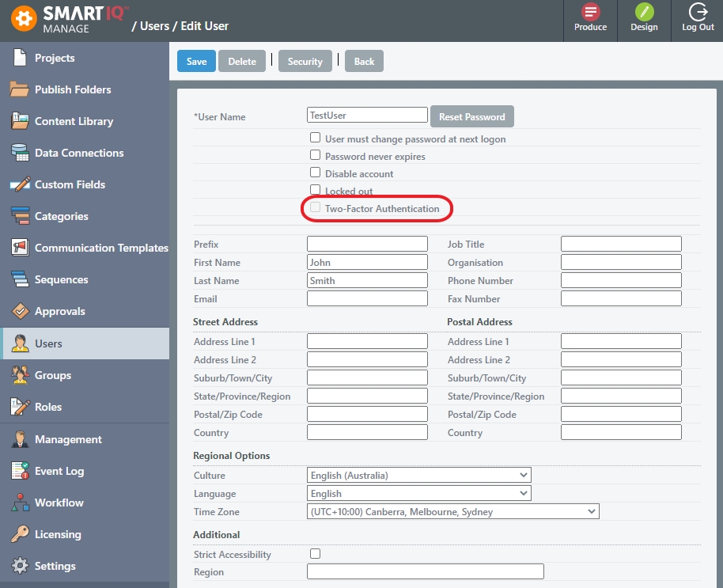The image size is (723, 588).
Task: Click the Publish Folders folder icon
Action: click(x=19, y=89)
